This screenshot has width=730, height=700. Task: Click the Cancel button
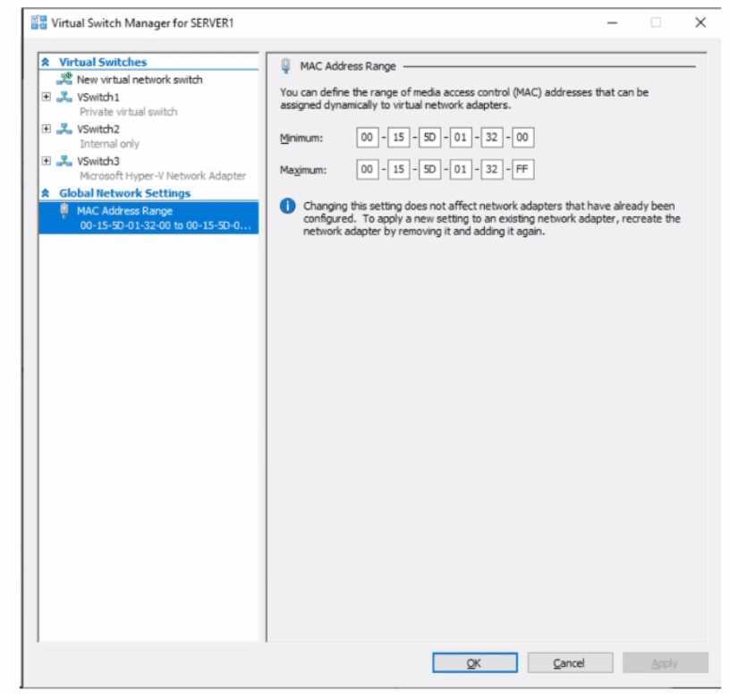click(571, 662)
